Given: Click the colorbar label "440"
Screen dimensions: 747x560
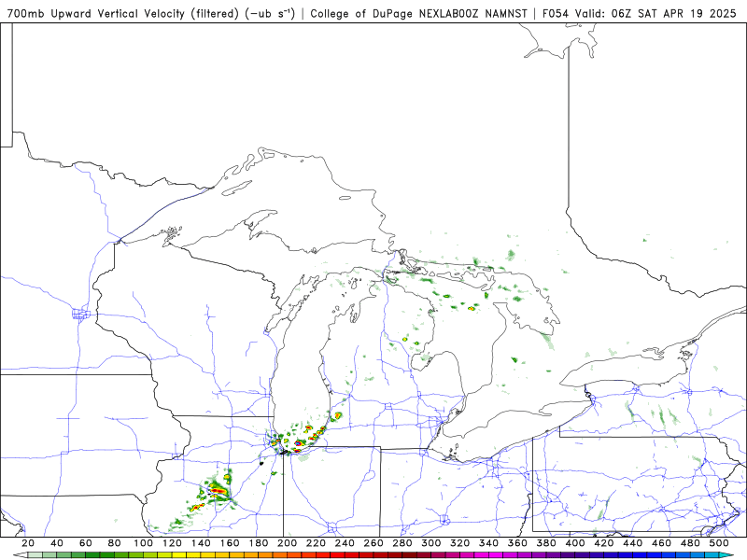Looking at the screenshot, I should [633, 543].
